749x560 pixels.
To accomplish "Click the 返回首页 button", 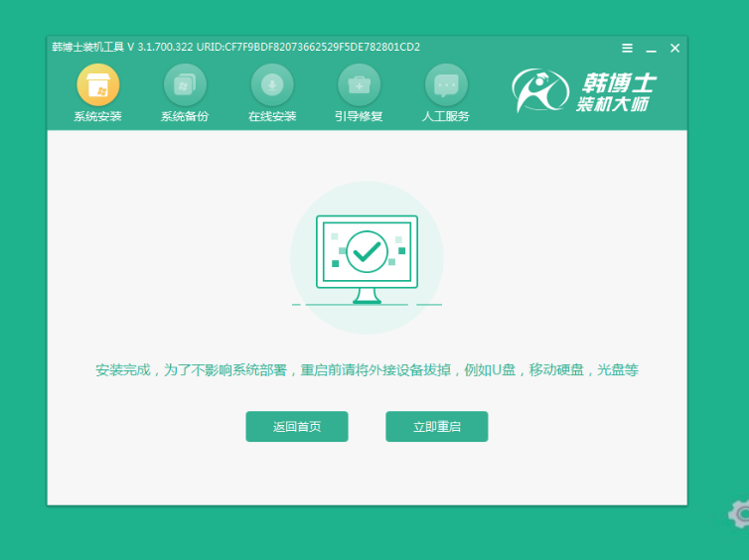I will pyautogui.click(x=297, y=426).
